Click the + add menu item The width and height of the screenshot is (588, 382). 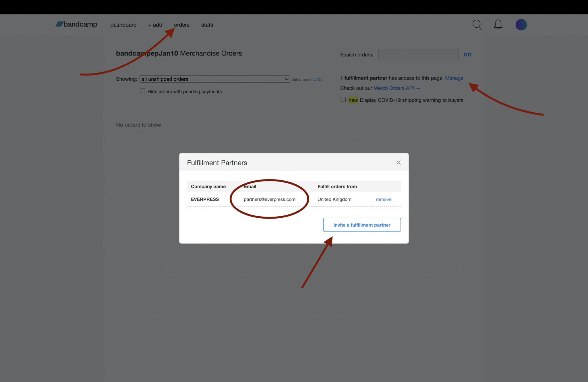[x=155, y=25]
